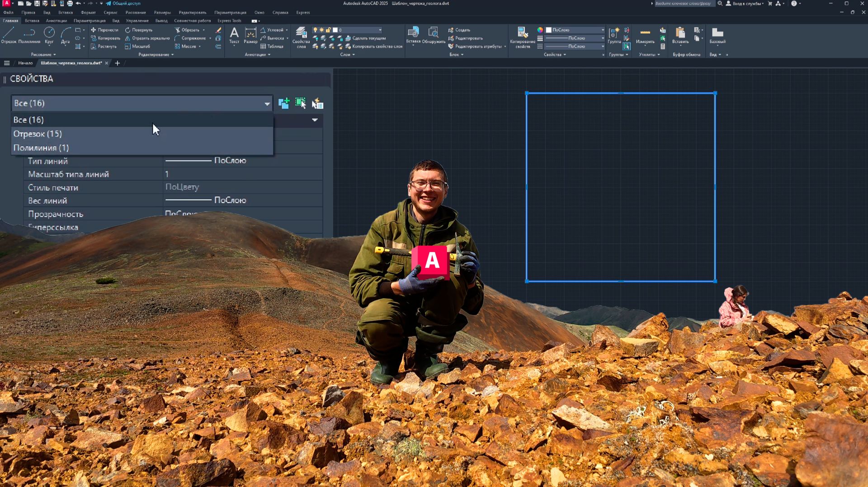868x487 pixels.
Task: Expand the Рисование panel
Action: coord(43,55)
